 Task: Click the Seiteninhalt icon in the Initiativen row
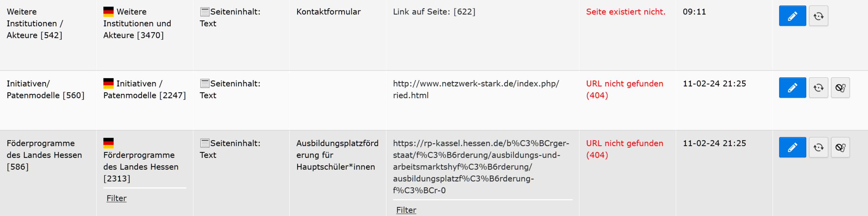pyautogui.click(x=205, y=84)
